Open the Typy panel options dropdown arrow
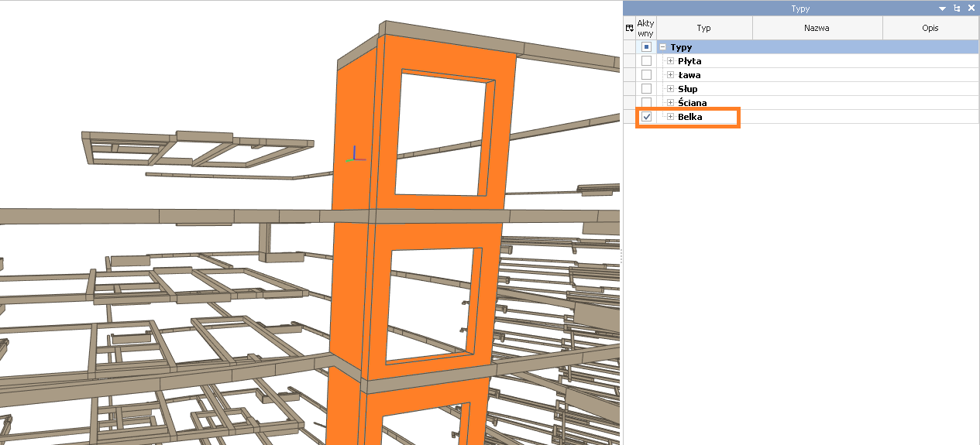The width and height of the screenshot is (980, 445). coord(942,8)
